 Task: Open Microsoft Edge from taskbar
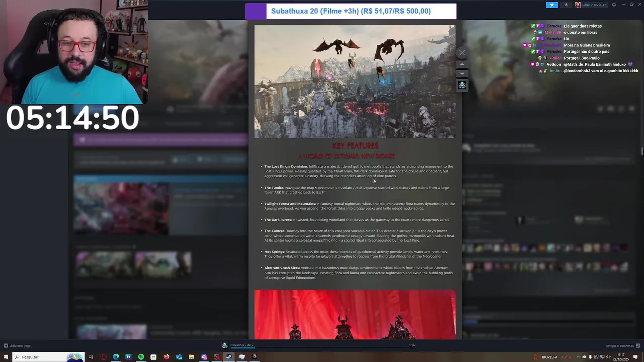(x=116, y=357)
